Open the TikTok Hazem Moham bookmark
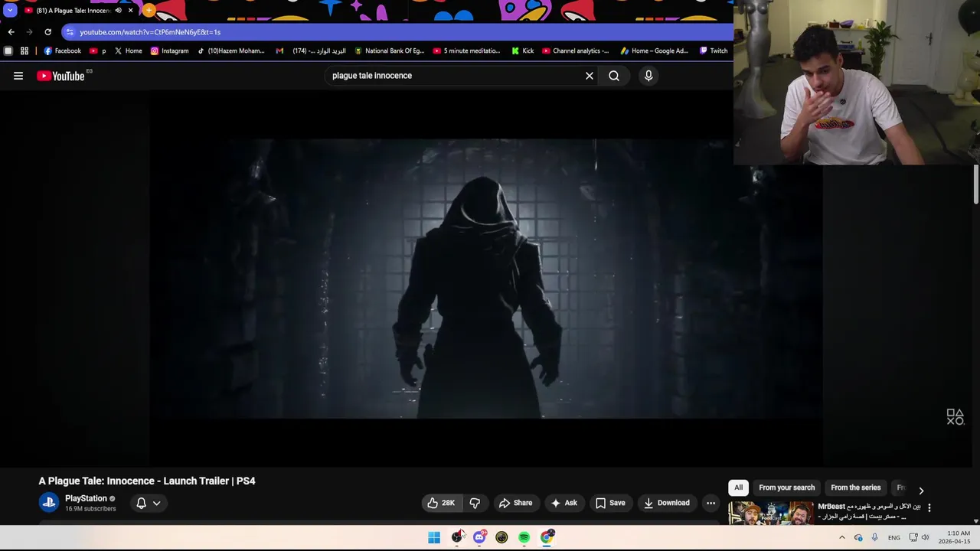980x551 pixels. [230, 51]
